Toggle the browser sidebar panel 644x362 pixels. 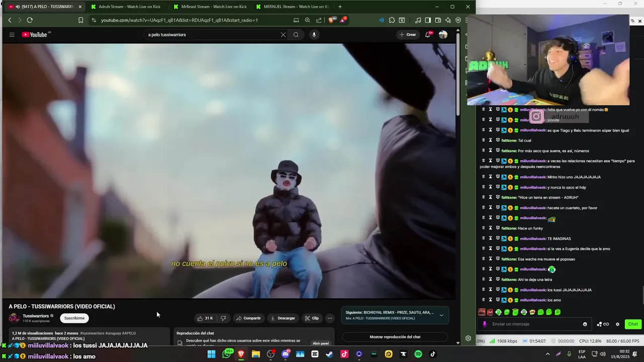(428, 20)
